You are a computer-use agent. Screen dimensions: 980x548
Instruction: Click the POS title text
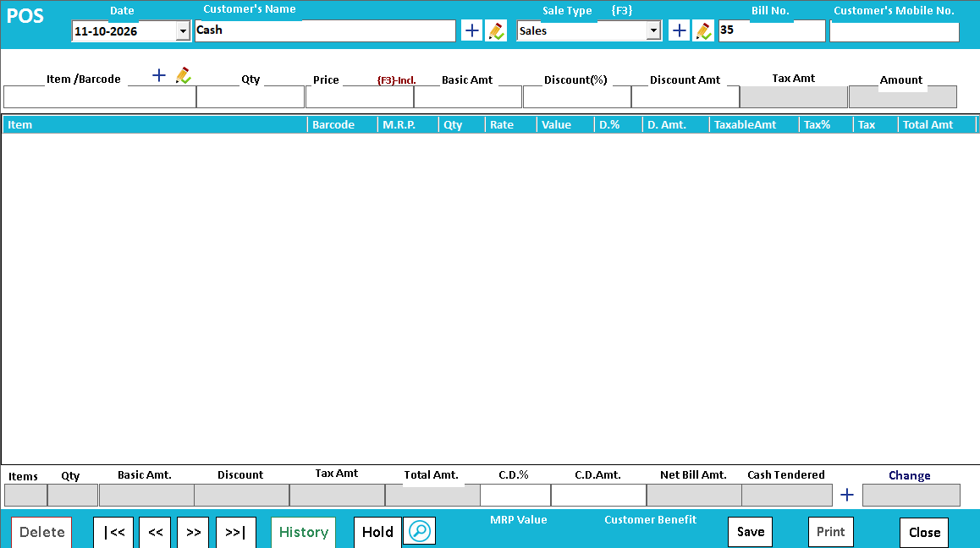(x=25, y=15)
